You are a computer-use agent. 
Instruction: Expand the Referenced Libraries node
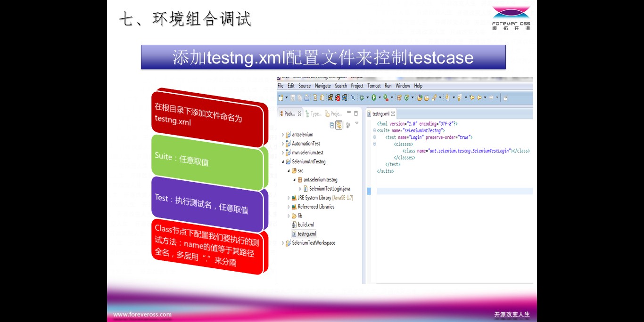[x=289, y=207]
